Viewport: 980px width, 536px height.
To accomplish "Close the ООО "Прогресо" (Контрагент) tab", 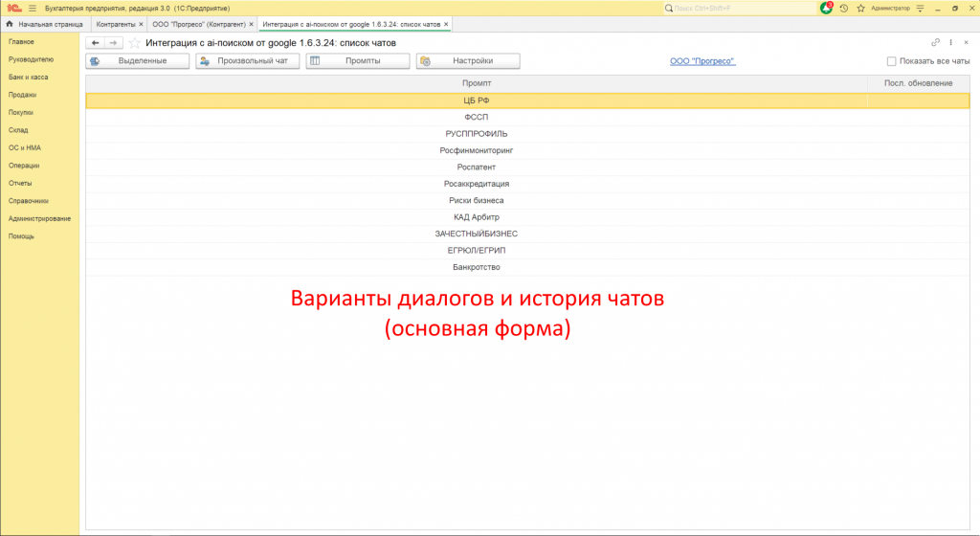I will (x=252, y=24).
